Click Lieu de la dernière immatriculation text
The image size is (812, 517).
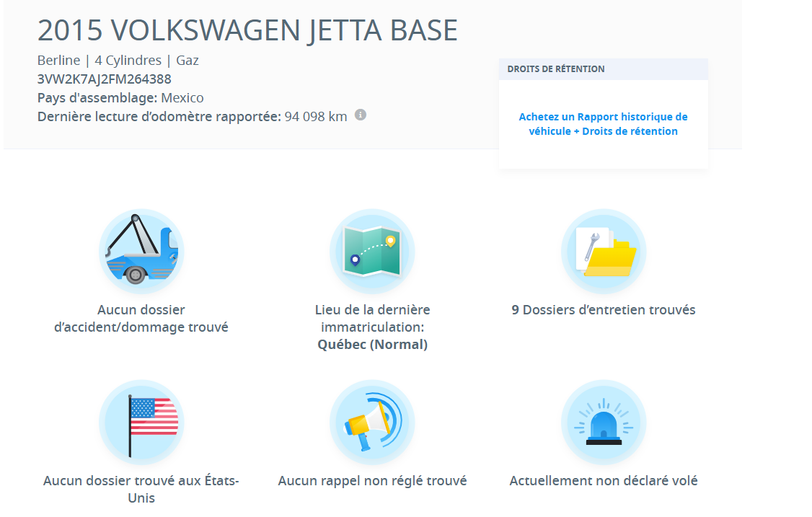pyautogui.click(x=372, y=318)
